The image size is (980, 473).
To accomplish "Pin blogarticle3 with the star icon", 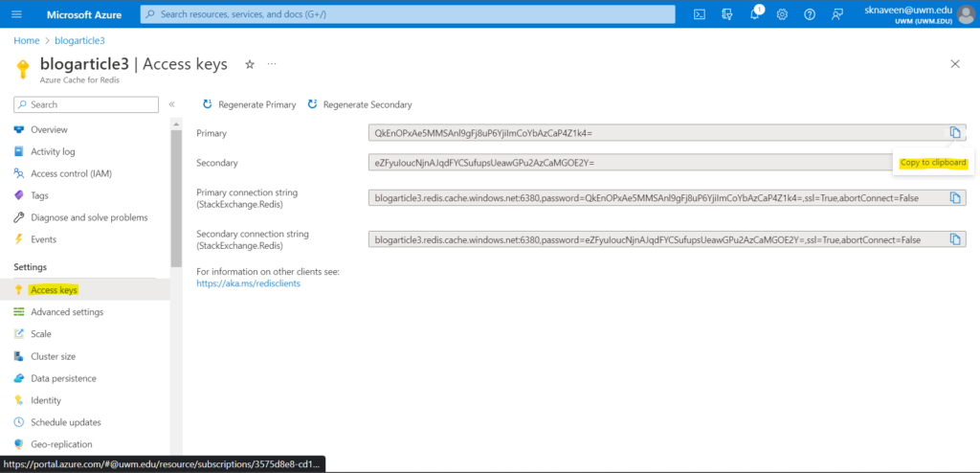I will (x=250, y=64).
